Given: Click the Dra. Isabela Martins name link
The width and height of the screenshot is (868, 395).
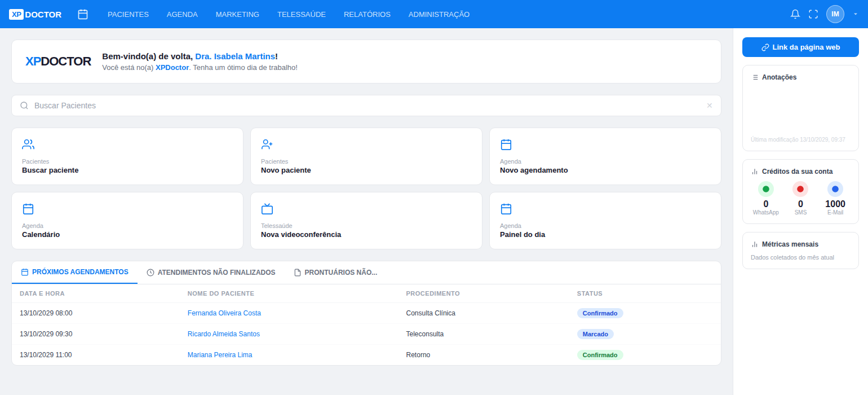Looking at the screenshot, I should coord(236,56).
